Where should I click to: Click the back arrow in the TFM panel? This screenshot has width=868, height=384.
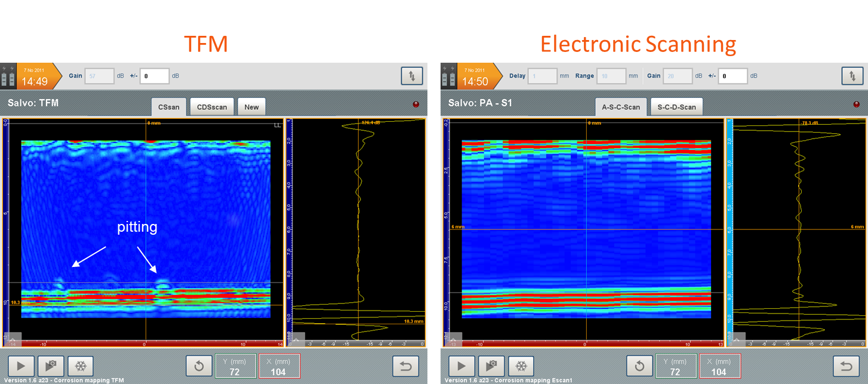click(x=405, y=366)
